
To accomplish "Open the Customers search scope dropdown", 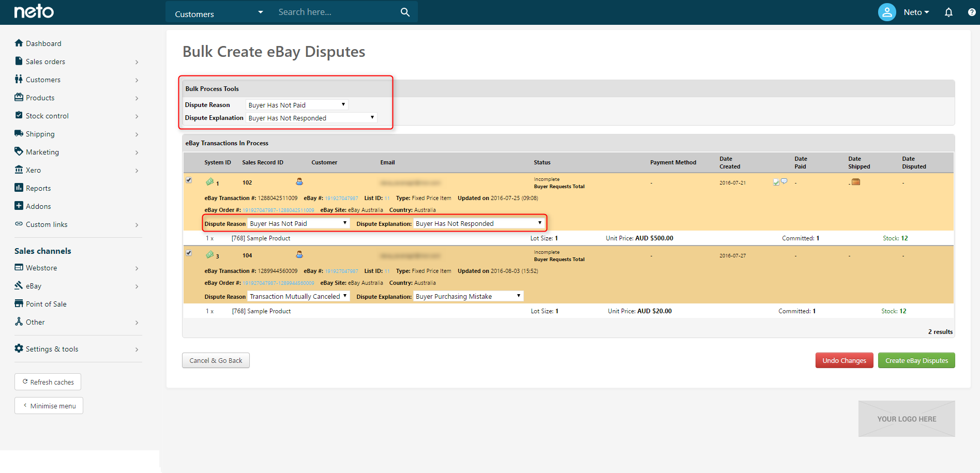I will pyautogui.click(x=219, y=12).
